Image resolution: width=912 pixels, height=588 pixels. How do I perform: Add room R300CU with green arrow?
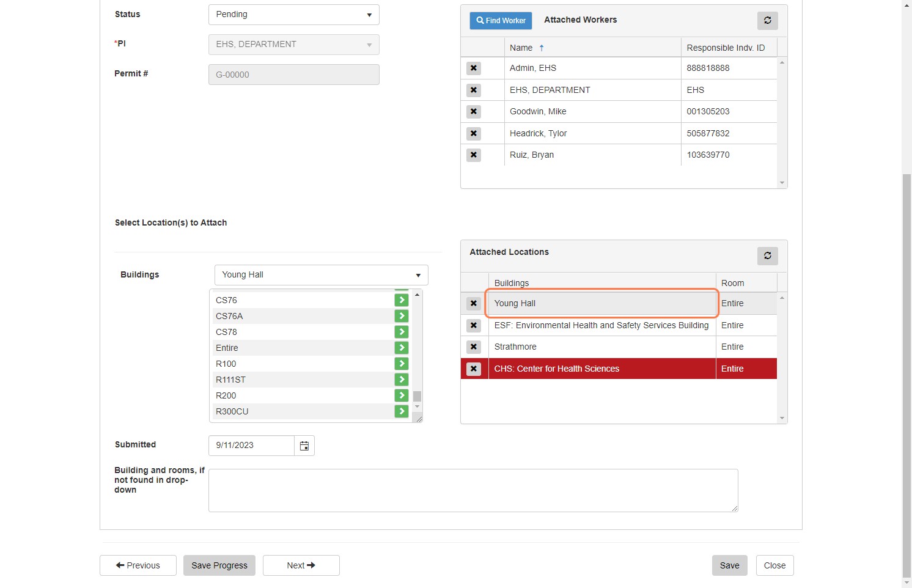point(401,411)
